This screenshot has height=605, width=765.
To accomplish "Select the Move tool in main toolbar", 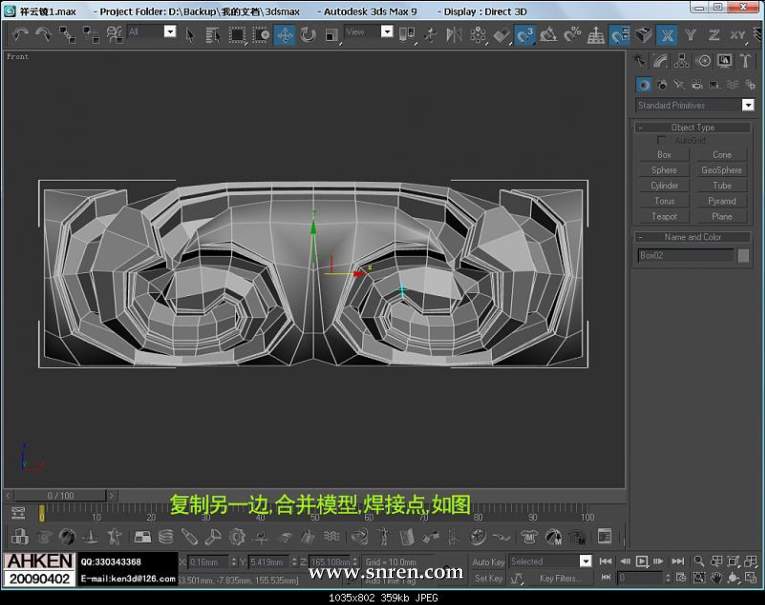I will [x=285, y=34].
